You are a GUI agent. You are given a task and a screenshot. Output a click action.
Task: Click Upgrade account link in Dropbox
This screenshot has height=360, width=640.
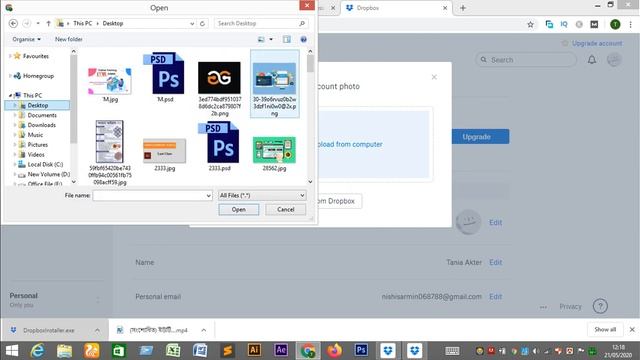pos(597,43)
